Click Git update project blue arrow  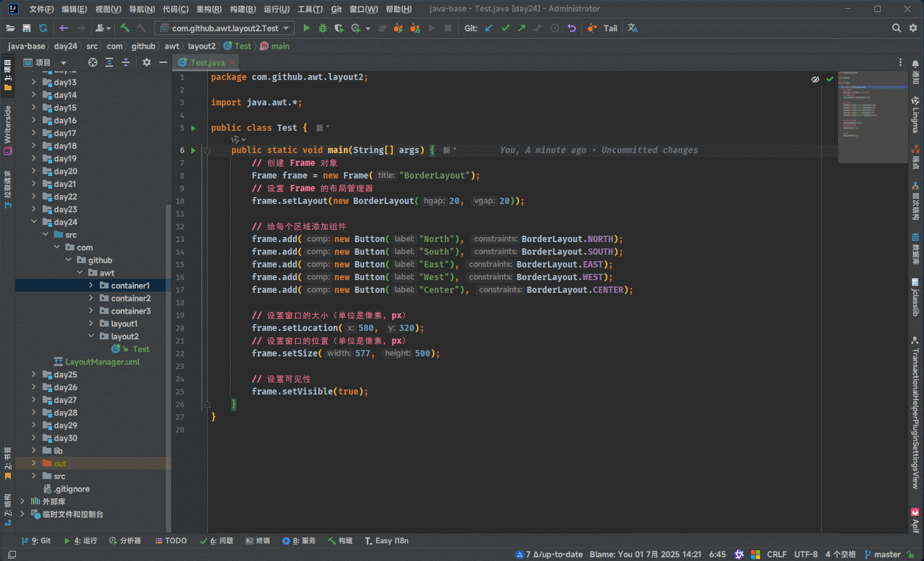click(x=489, y=28)
